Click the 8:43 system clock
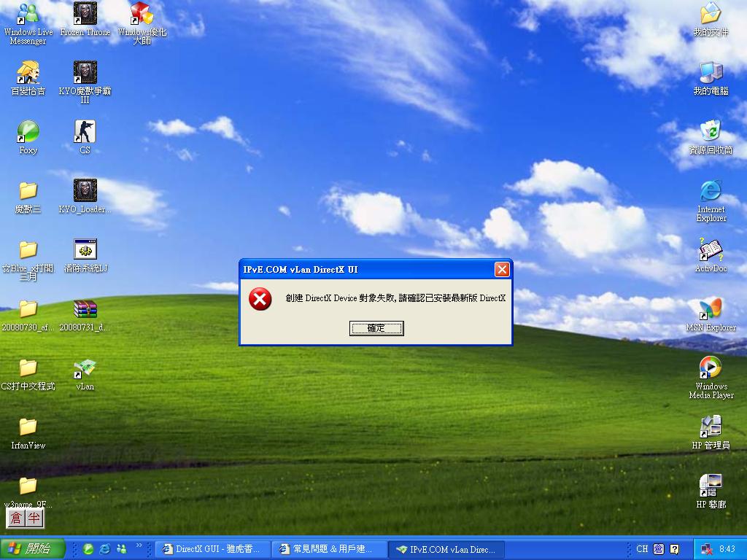 click(x=727, y=549)
